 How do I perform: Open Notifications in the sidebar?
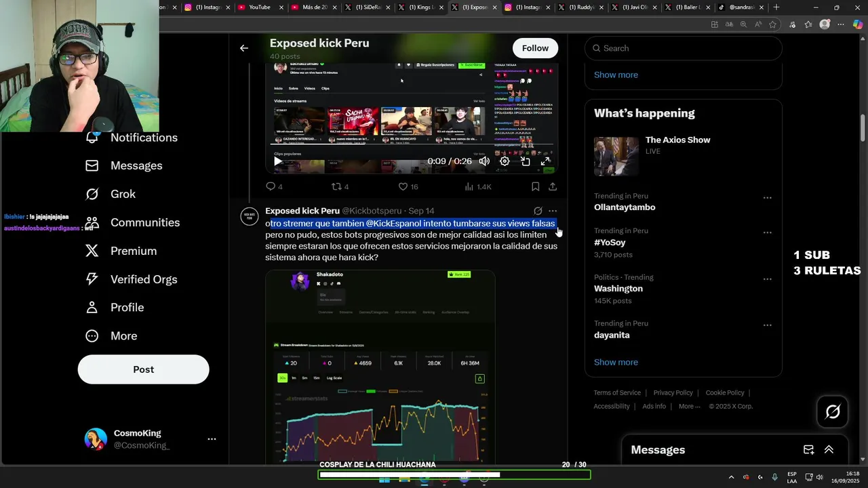coord(131,138)
